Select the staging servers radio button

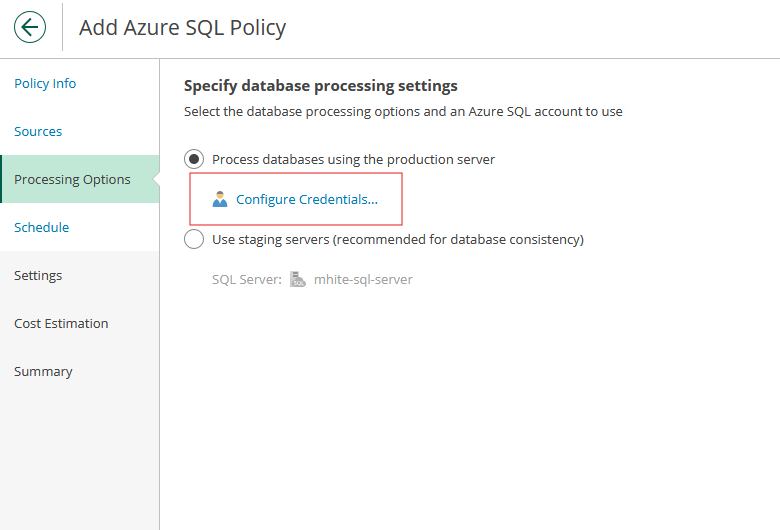pos(194,239)
